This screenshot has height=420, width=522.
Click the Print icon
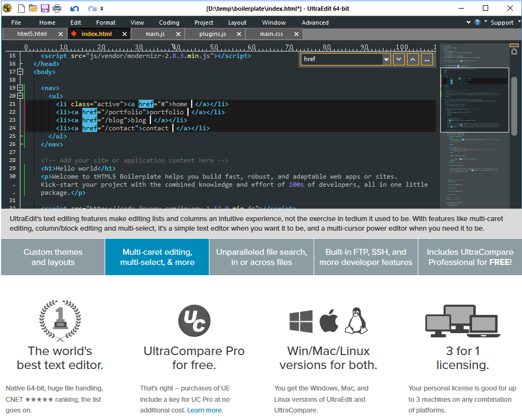pyautogui.click(x=57, y=8)
